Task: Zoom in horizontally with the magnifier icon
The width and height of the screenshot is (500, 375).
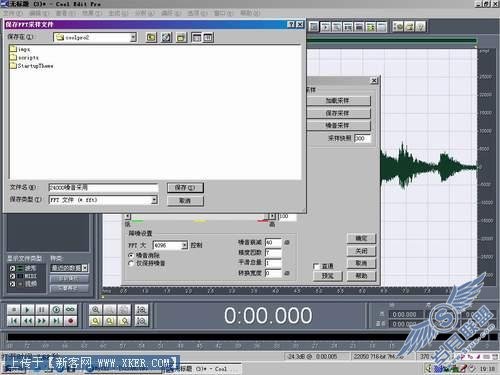Action: tap(96, 310)
